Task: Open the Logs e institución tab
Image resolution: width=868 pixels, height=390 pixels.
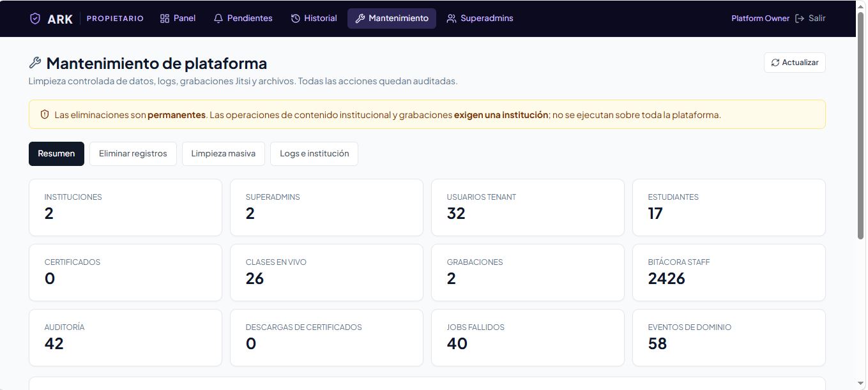Action: (314, 153)
